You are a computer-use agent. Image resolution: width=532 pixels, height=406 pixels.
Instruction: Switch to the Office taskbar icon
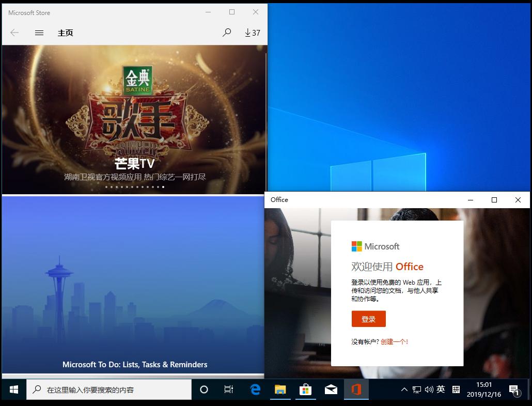[x=356, y=389]
